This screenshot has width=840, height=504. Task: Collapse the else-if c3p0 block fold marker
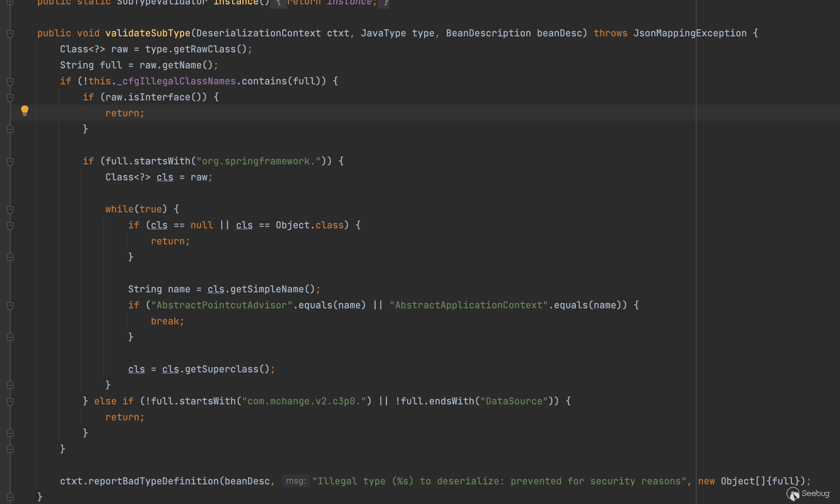click(10, 402)
